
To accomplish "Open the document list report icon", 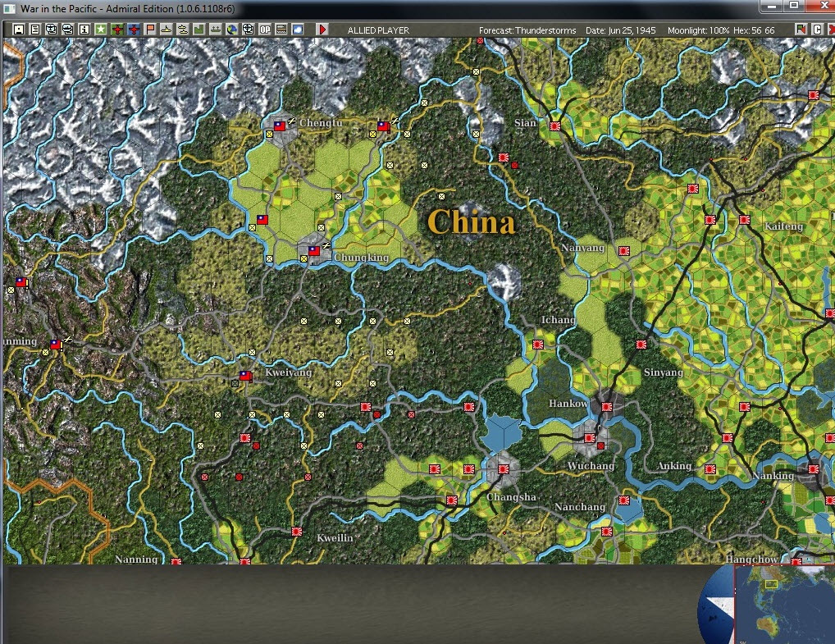I will (35, 30).
